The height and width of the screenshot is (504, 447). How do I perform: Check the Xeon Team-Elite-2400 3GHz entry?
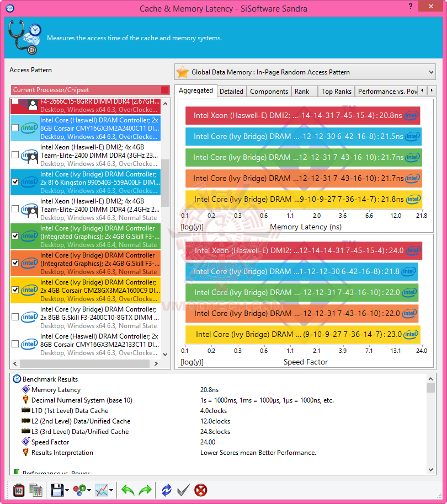point(15,154)
